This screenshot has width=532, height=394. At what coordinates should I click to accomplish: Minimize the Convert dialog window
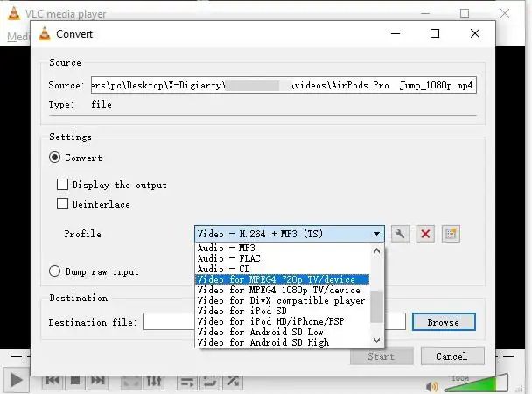pos(395,33)
